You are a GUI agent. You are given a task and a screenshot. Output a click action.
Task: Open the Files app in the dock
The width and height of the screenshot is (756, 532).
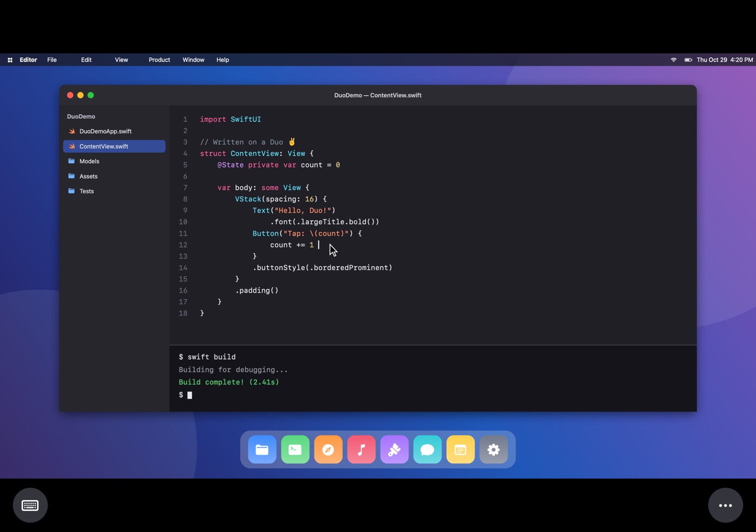click(x=262, y=449)
